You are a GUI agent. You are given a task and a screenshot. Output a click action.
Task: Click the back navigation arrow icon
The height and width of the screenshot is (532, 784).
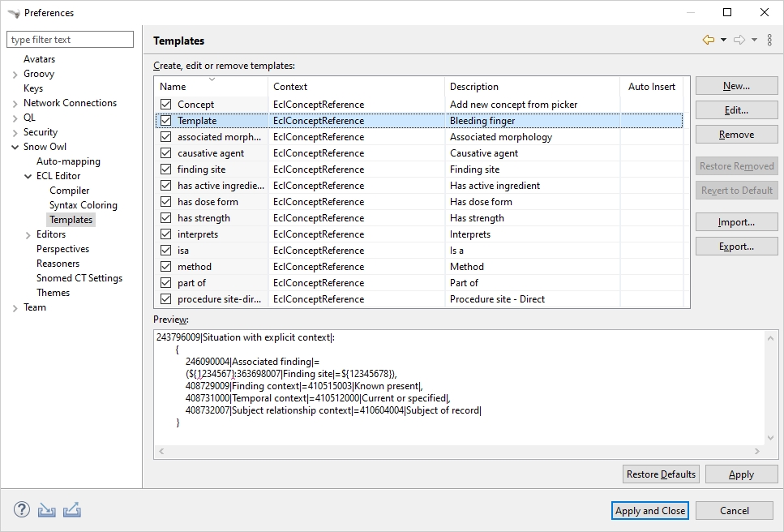tap(709, 41)
